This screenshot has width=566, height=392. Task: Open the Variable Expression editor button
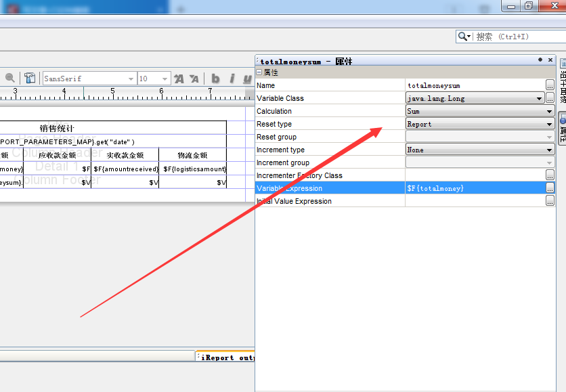[x=549, y=188]
